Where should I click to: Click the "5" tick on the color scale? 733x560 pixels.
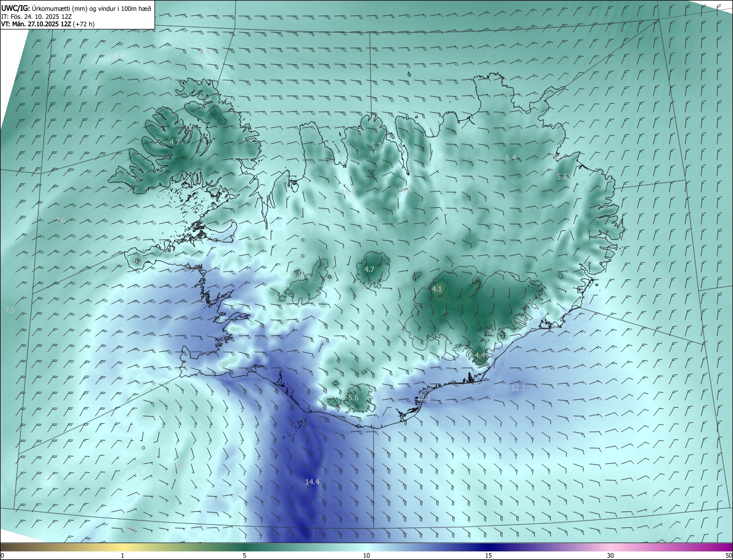(245, 555)
